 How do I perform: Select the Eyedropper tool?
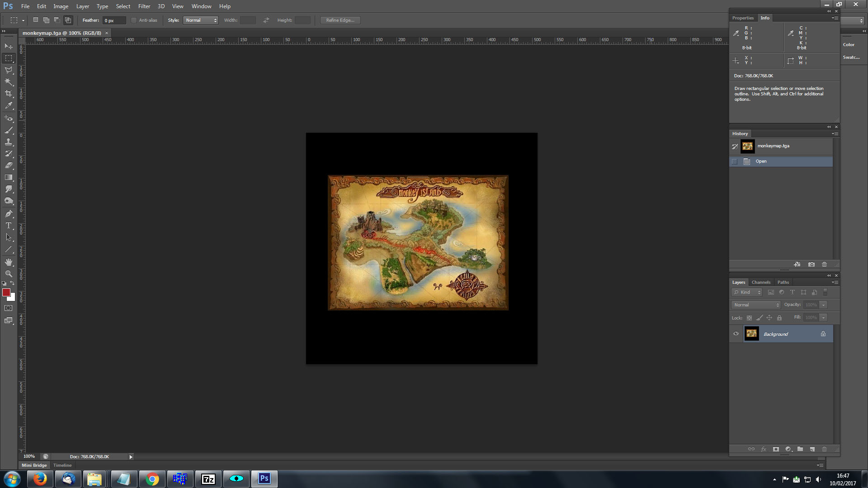tap(9, 105)
